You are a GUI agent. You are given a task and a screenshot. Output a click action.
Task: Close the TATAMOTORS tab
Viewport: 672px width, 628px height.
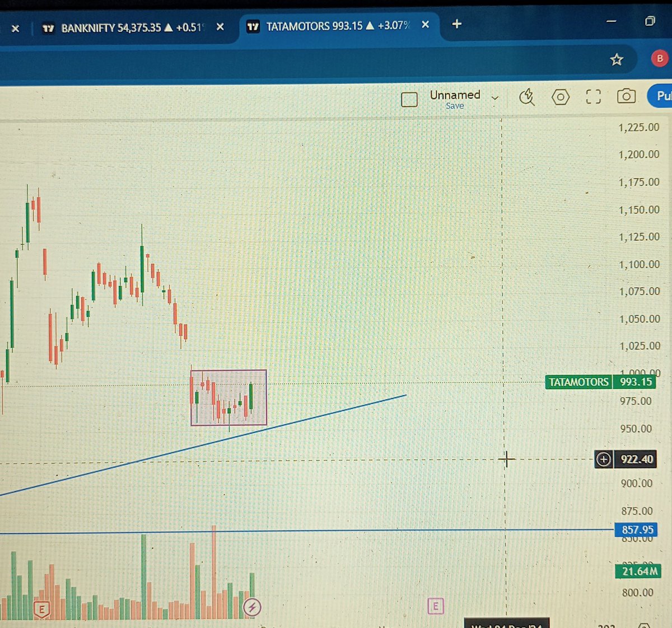tap(426, 25)
